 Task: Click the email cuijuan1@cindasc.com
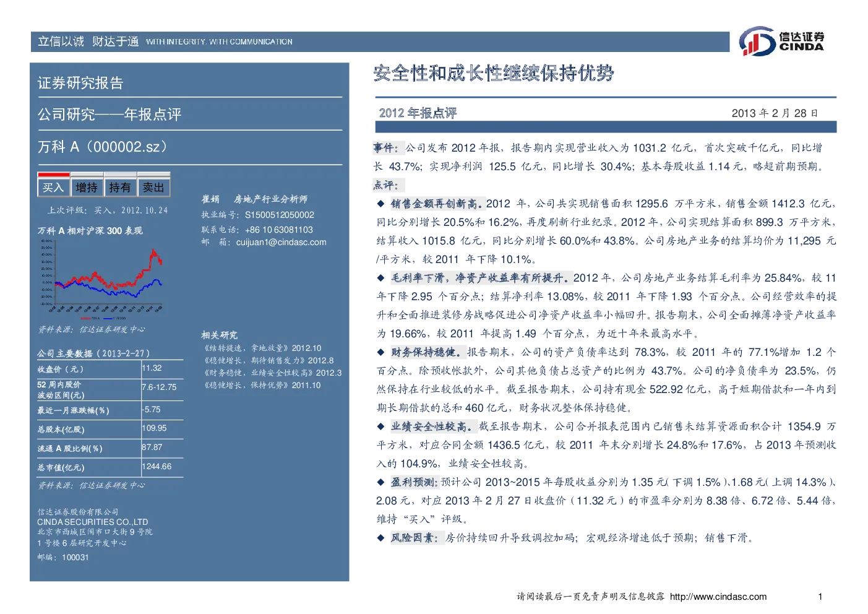[x=281, y=242]
